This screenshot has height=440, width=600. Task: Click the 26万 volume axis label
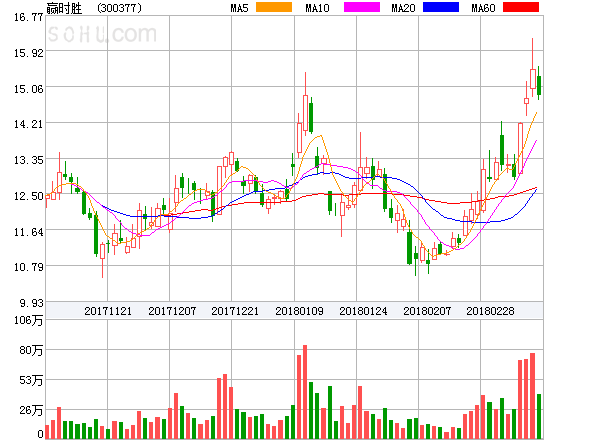[31, 411]
